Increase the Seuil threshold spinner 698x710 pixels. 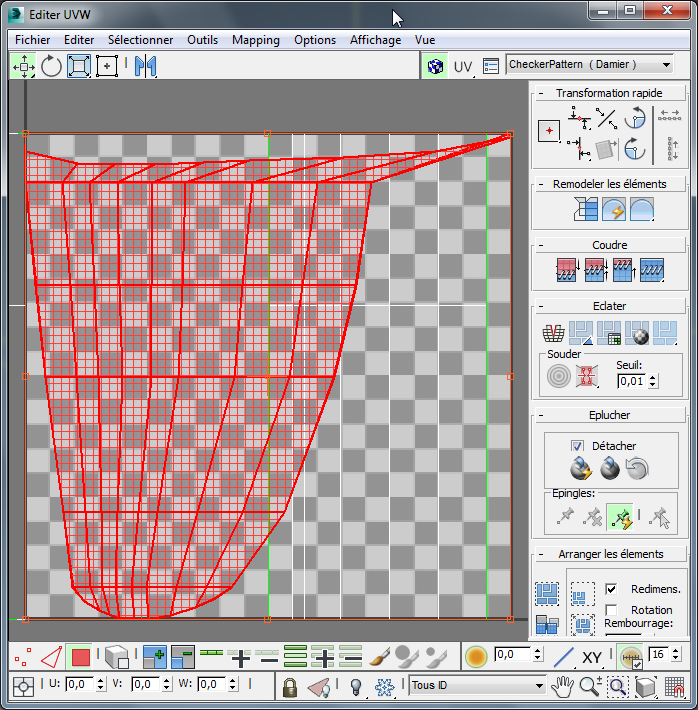pyautogui.click(x=653, y=378)
